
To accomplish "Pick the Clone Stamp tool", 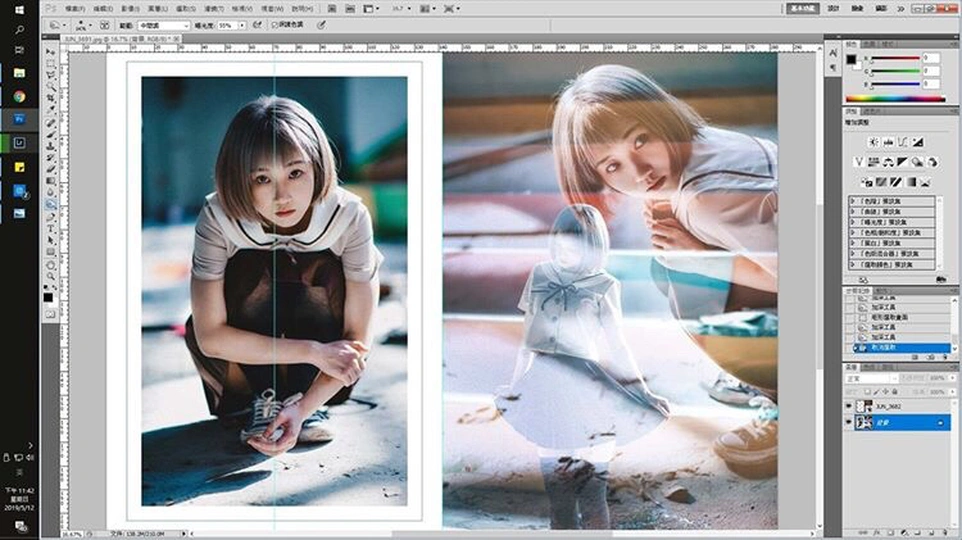I will pyautogui.click(x=50, y=146).
